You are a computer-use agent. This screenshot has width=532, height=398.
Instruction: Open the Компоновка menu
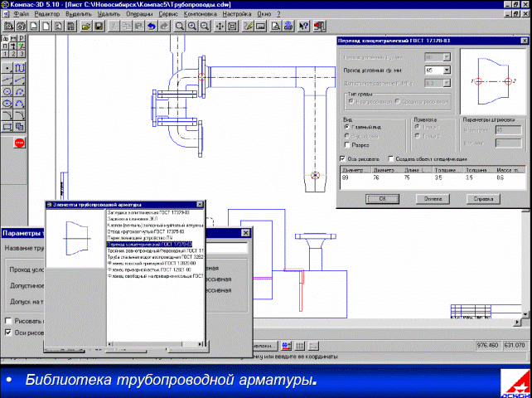tap(201, 14)
